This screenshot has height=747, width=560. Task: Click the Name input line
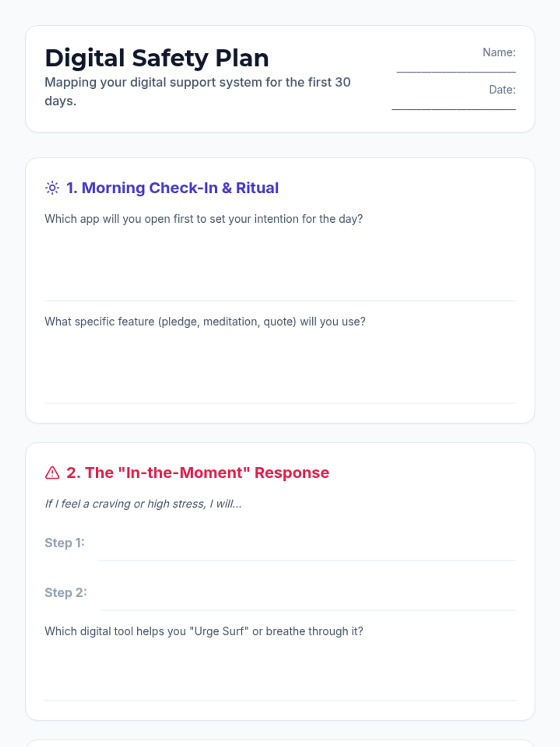point(456,67)
